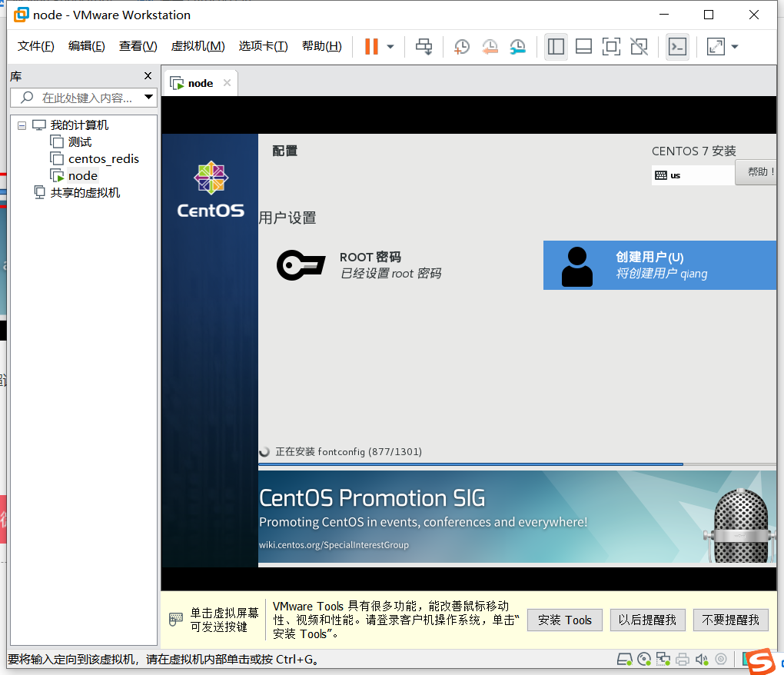Open the snapshot manager
This screenshot has height=675, width=784.
pos(517,46)
